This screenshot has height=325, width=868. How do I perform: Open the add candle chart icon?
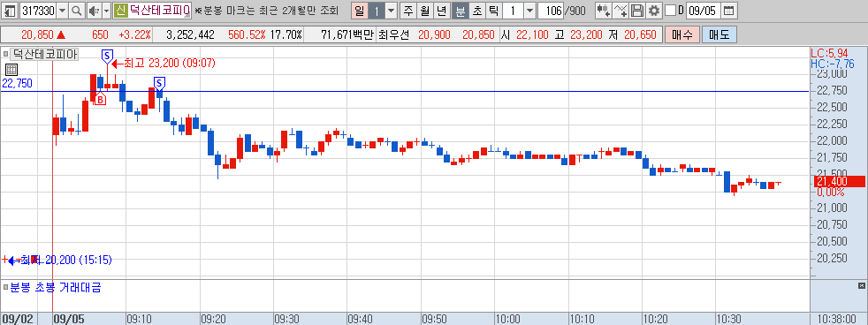coord(604,11)
